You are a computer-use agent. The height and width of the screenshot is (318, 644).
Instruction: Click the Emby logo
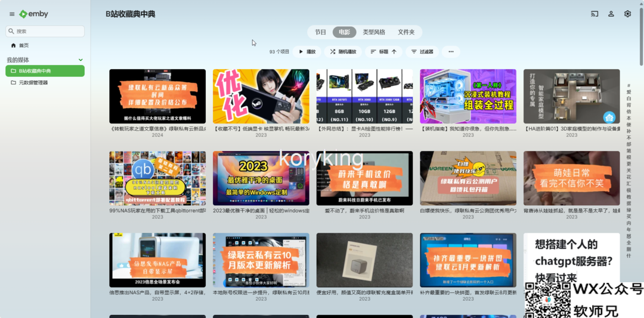point(33,14)
